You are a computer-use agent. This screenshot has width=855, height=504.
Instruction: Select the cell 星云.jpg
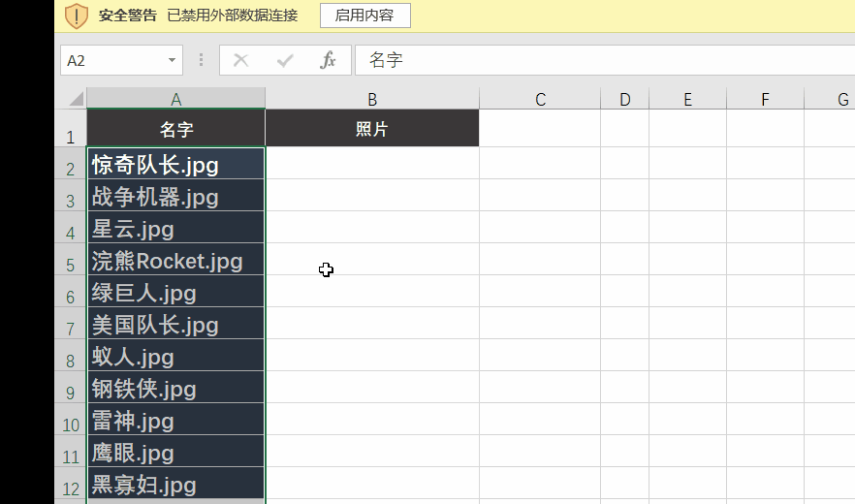[175, 228]
